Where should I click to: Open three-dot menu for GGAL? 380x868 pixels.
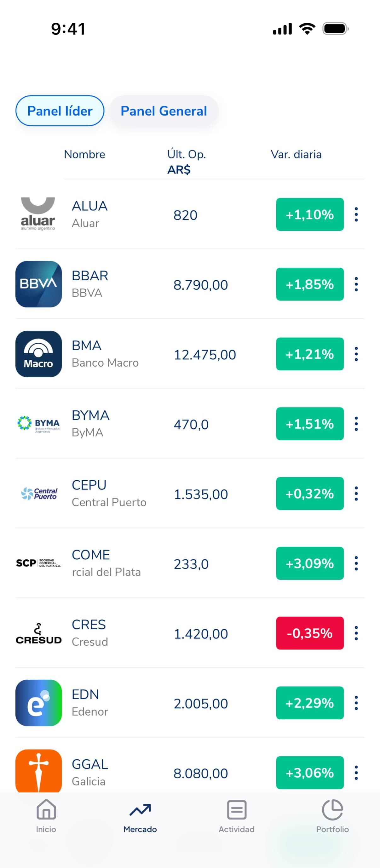(x=356, y=772)
